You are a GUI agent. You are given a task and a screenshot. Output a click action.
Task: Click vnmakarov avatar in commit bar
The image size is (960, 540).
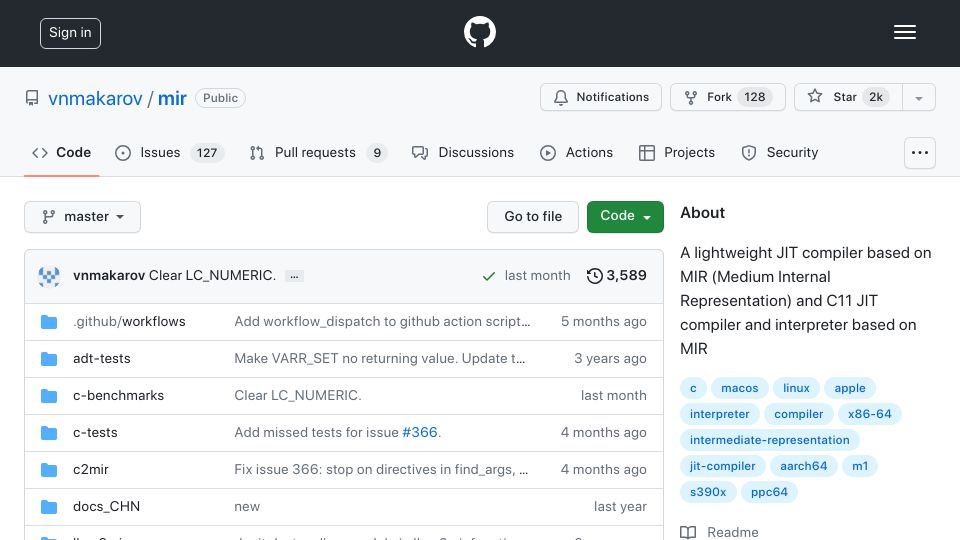(x=49, y=276)
